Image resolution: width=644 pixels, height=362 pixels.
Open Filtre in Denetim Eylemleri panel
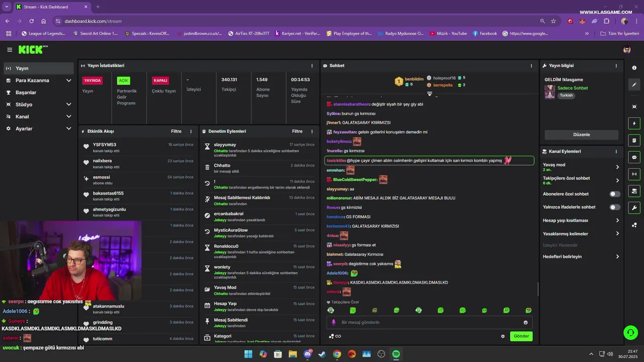297,131
